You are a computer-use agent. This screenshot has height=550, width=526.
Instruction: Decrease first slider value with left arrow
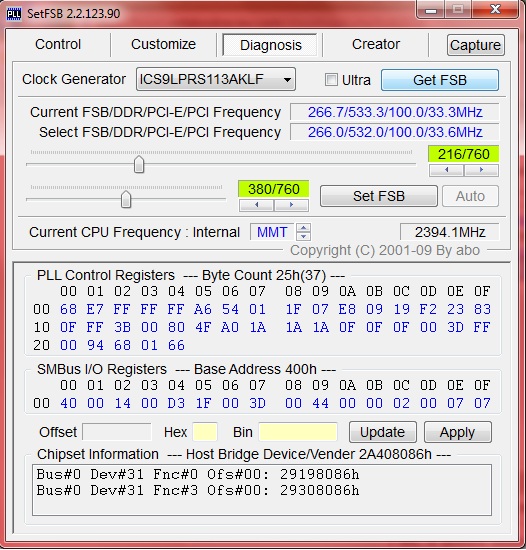click(x=446, y=170)
